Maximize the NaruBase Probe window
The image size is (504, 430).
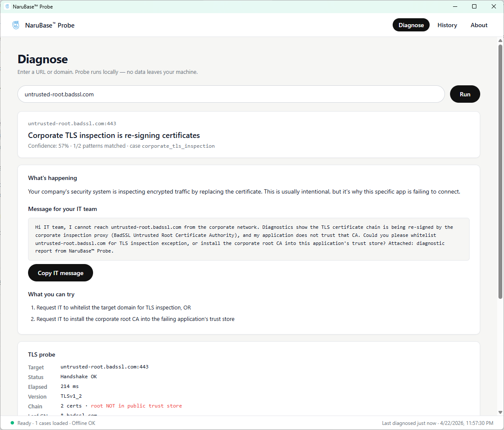(474, 6)
